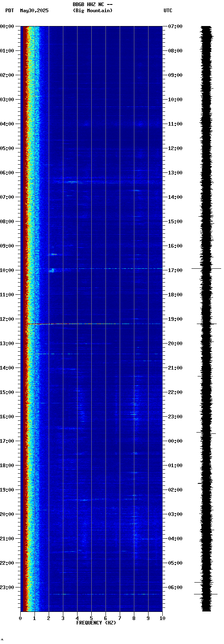Click the station title BBGB HHZ NC --
Viewport: 224px width, 644px height.
[x=93, y=4]
